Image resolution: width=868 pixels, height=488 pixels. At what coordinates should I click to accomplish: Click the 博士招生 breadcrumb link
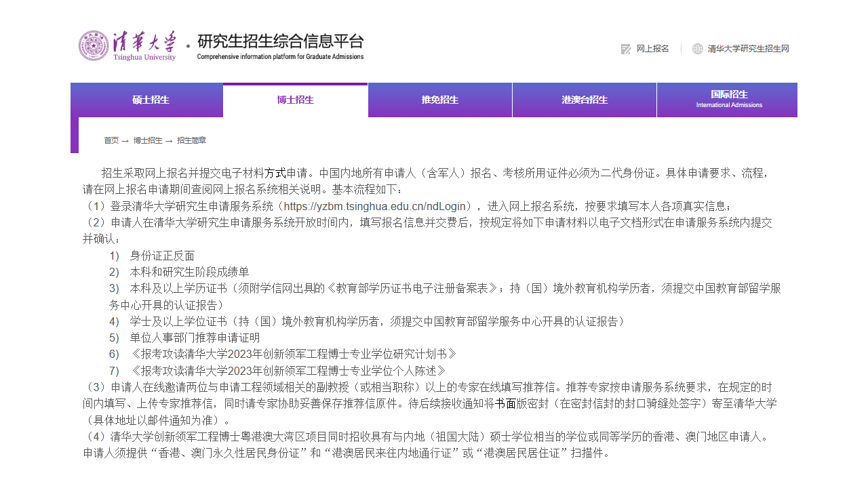coord(149,140)
